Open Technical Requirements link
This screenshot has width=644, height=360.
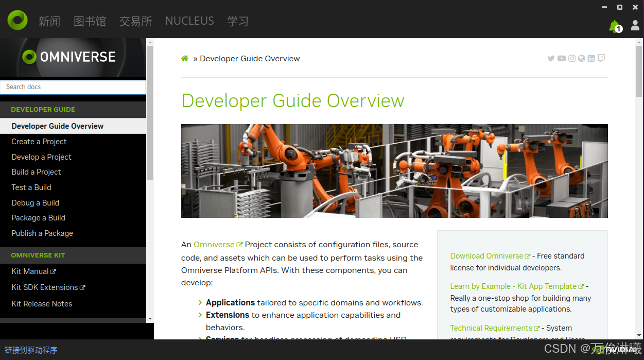tap(495, 328)
